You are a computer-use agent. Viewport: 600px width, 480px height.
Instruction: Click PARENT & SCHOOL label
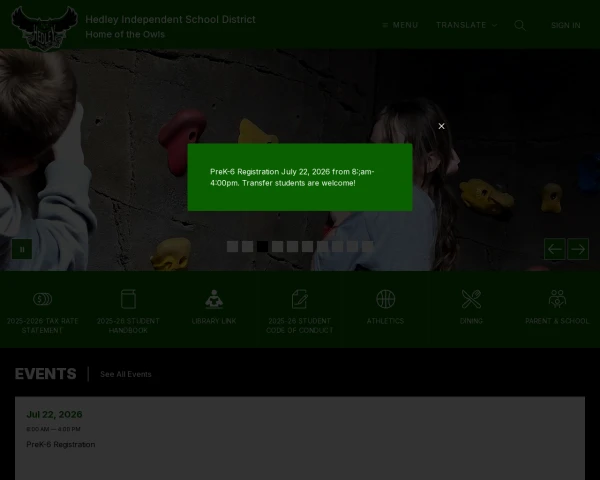tap(557, 321)
